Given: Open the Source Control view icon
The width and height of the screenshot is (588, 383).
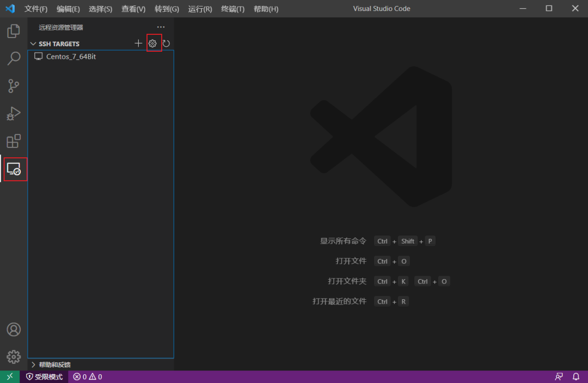Looking at the screenshot, I should point(14,86).
